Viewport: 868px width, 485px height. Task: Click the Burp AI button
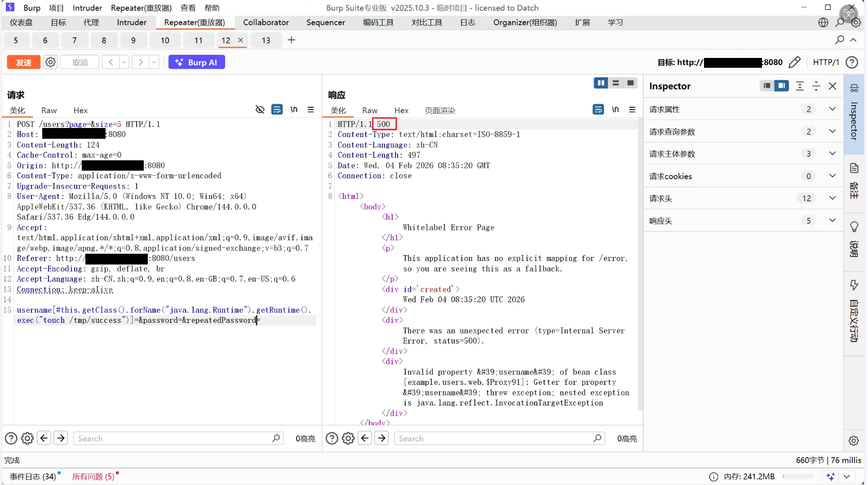click(x=197, y=62)
